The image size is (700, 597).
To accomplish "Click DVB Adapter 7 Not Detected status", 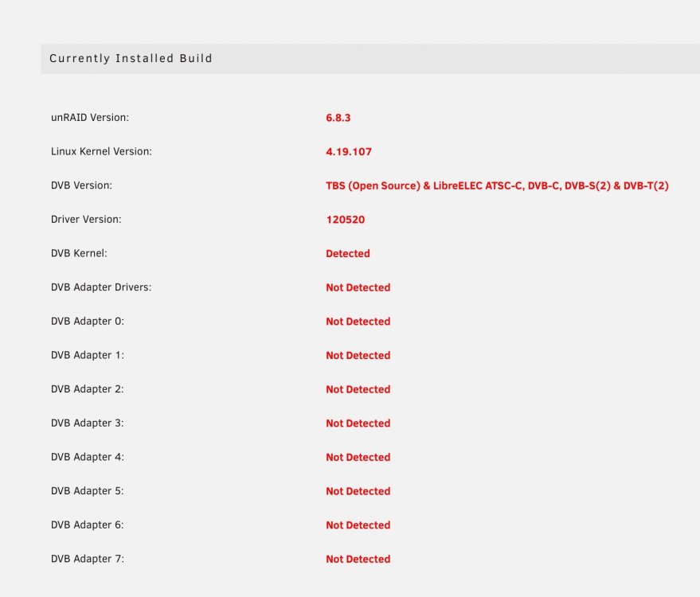I will tap(358, 559).
